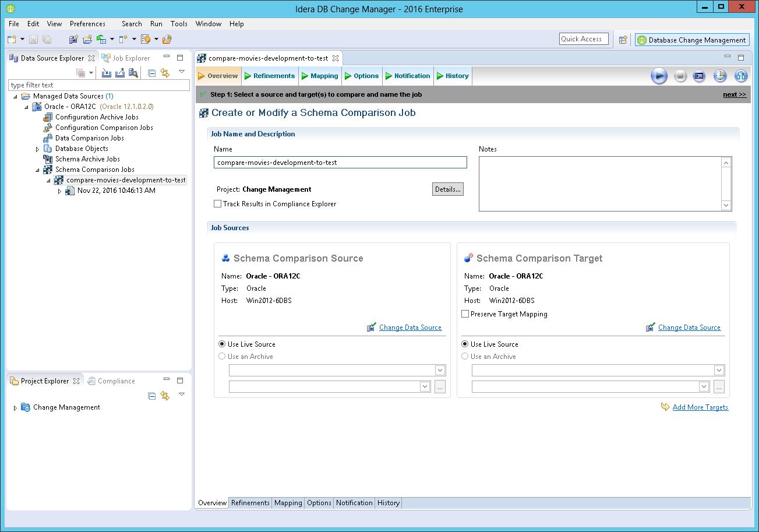Open the first source archive dropdown
Viewport: 759px width, 532px height.
tap(440, 370)
